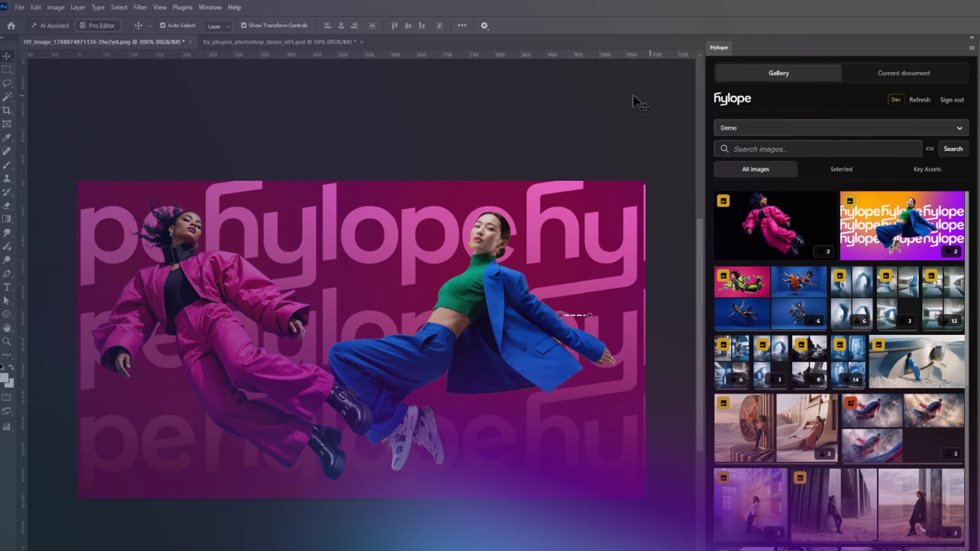This screenshot has height=551, width=980.
Task: Click align bottom edges icon
Action: click(x=422, y=26)
